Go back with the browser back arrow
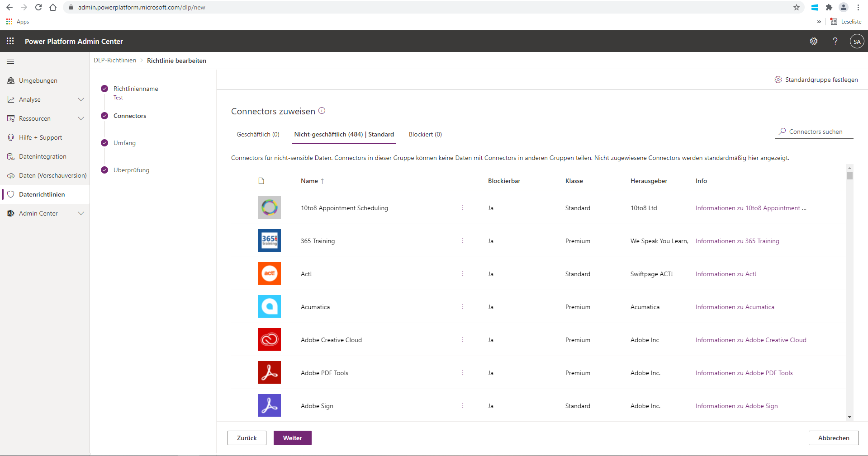 (x=9, y=7)
